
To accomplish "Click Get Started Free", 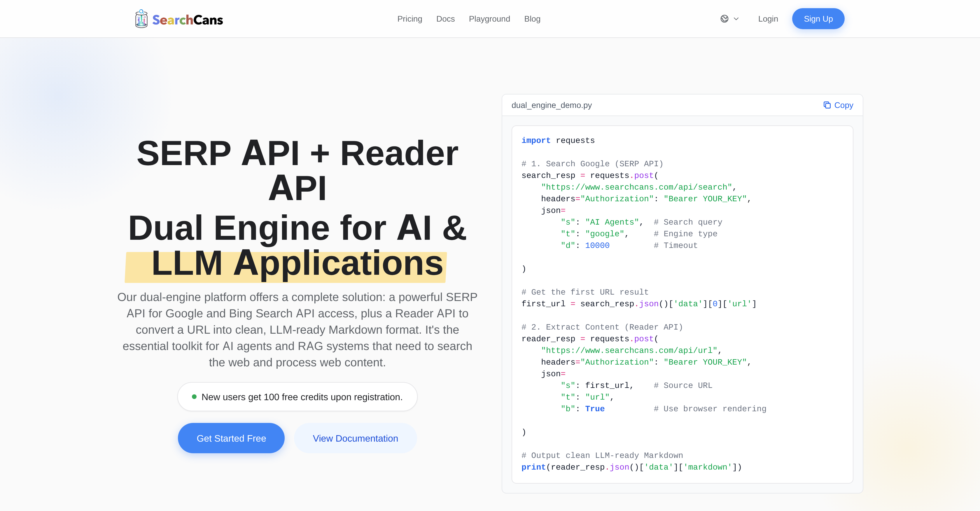I will tap(231, 438).
